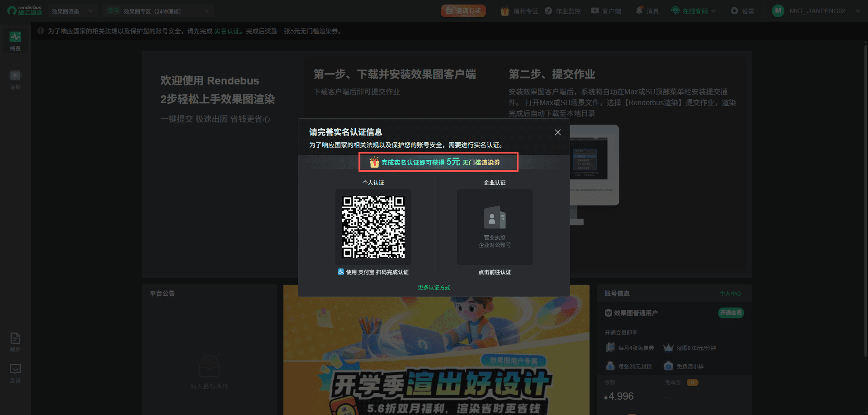Image resolution: width=868 pixels, height=415 pixels.
Task: Open the 帮助 help sidebar icon
Action: click(15, 342)
